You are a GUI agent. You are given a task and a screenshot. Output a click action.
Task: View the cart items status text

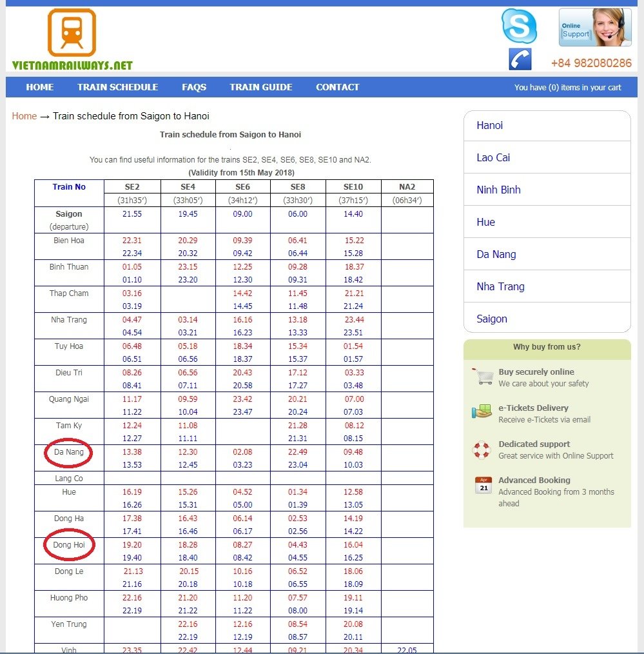[x=568, y=88]
